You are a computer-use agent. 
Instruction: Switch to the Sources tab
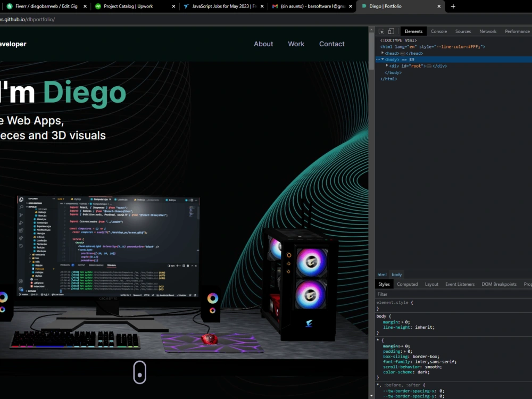[463, 31]
